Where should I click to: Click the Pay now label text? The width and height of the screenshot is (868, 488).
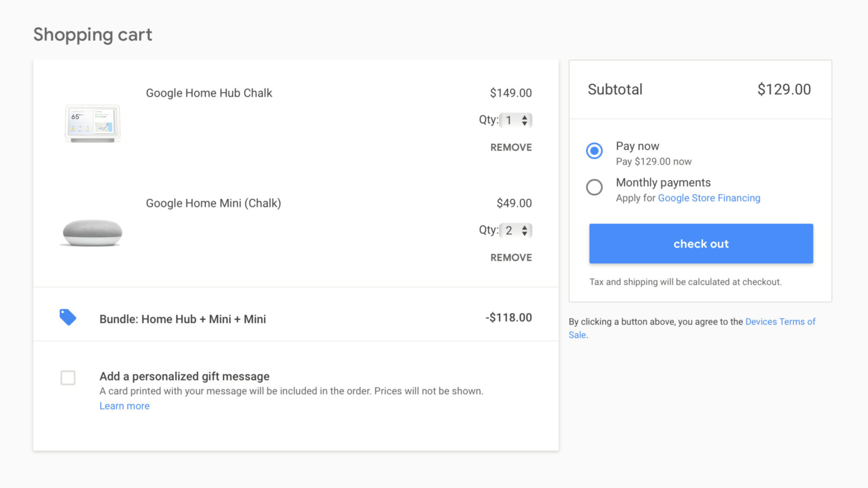[x=637, y=146]
